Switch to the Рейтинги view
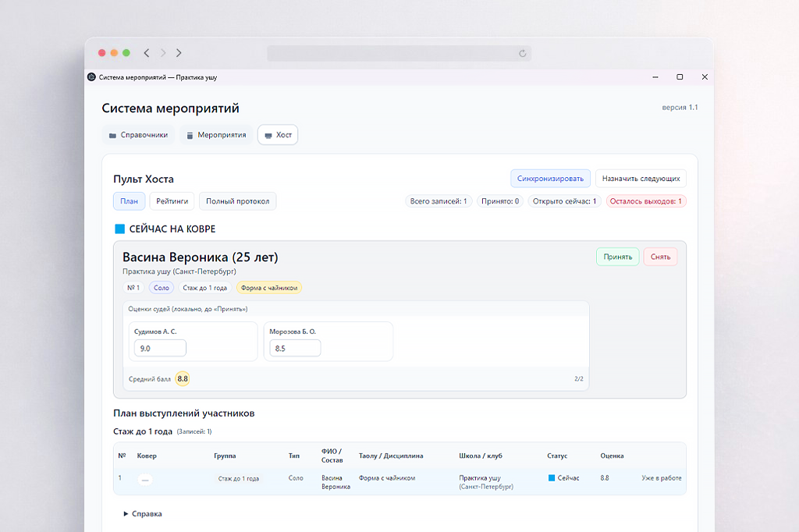The width and height of the screenshot is (799, 532). [x=172, y=201]
